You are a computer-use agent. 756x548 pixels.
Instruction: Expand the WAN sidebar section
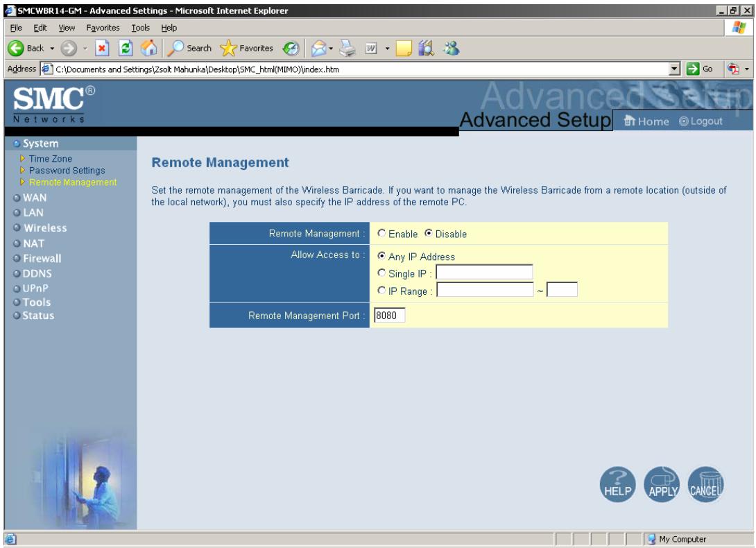coord(35,198)
